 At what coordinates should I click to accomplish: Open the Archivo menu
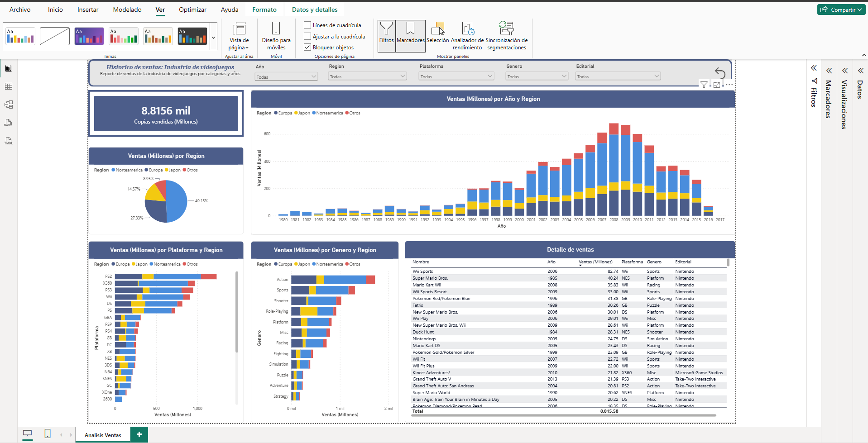pyautogui.click(x=20, y=10)
